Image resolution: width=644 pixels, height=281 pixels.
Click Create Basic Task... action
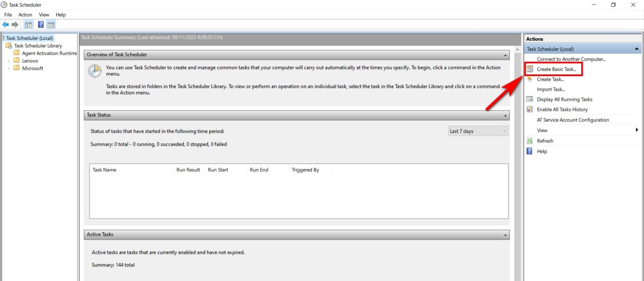click(557, 69)
